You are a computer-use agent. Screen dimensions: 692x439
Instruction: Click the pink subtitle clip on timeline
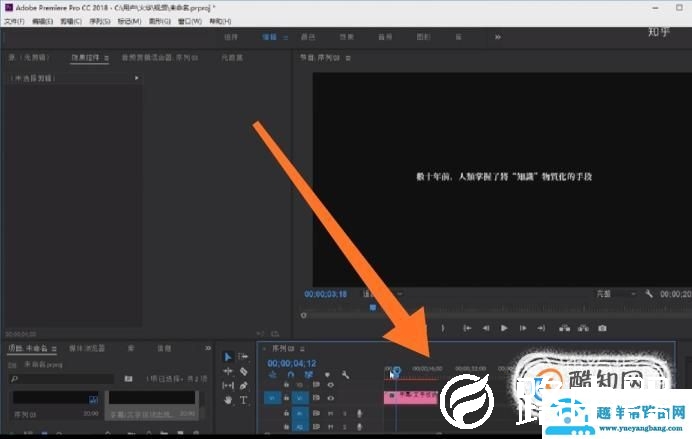(410, 397)
